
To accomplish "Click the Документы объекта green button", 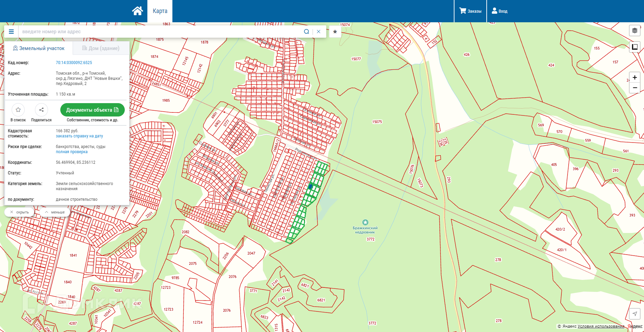I will click(x=92, y=110).
